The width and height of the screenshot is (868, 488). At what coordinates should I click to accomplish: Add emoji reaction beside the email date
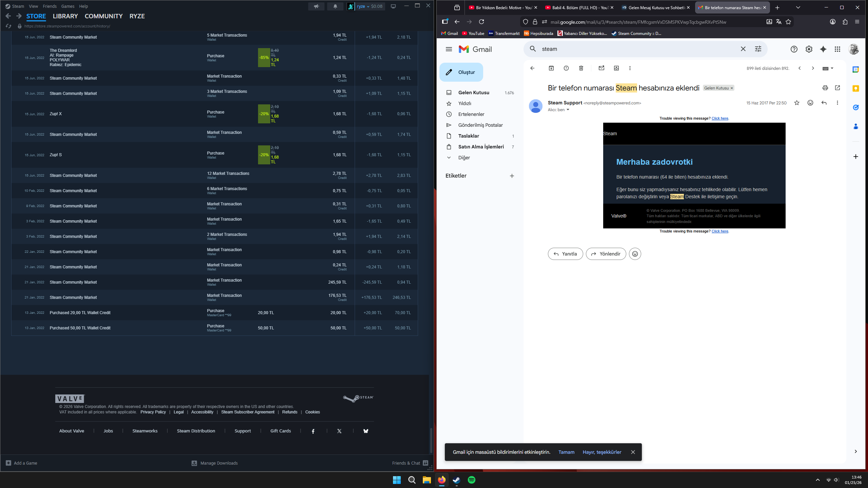tap(810, 103)
